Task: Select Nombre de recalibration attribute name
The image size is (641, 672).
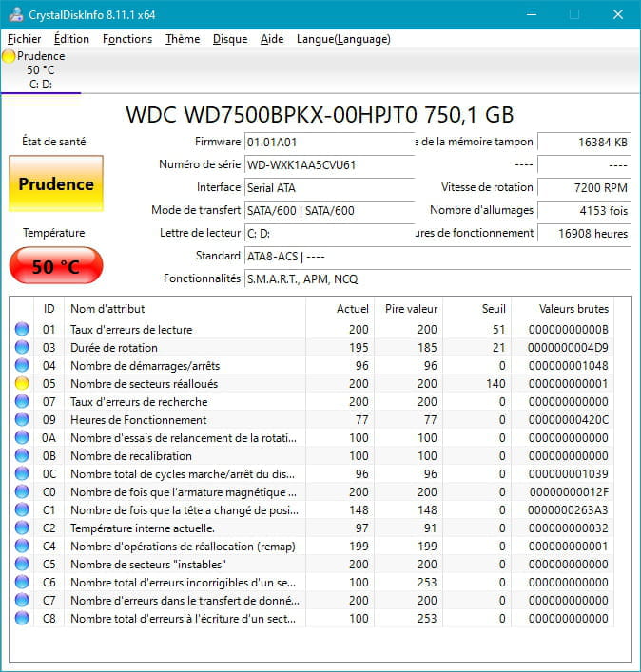Action: point(131,456)
